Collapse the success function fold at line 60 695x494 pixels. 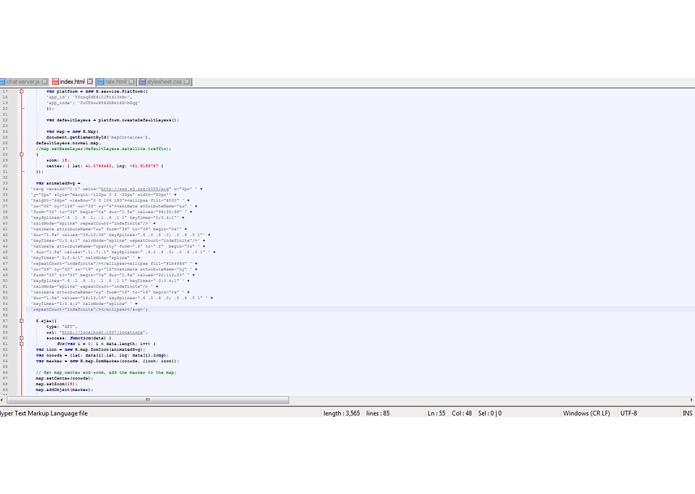click(21, 338)
